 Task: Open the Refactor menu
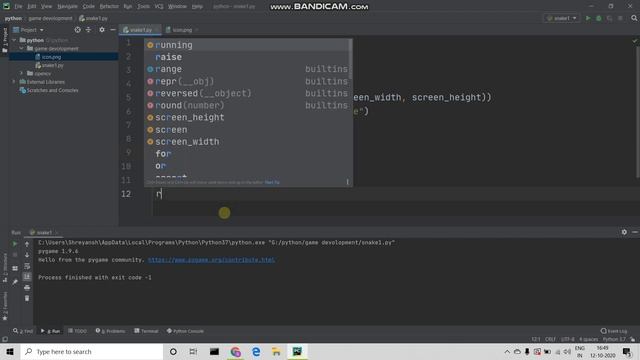(109, 7)
